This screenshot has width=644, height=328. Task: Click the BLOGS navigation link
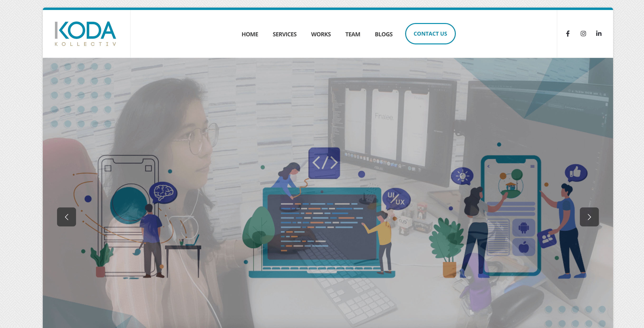click(x=384, y=34)
